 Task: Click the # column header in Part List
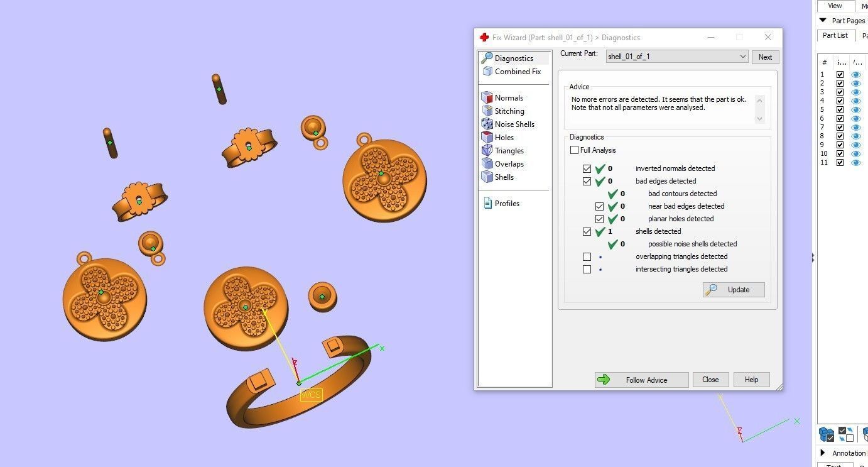click(x=823, y=62)
